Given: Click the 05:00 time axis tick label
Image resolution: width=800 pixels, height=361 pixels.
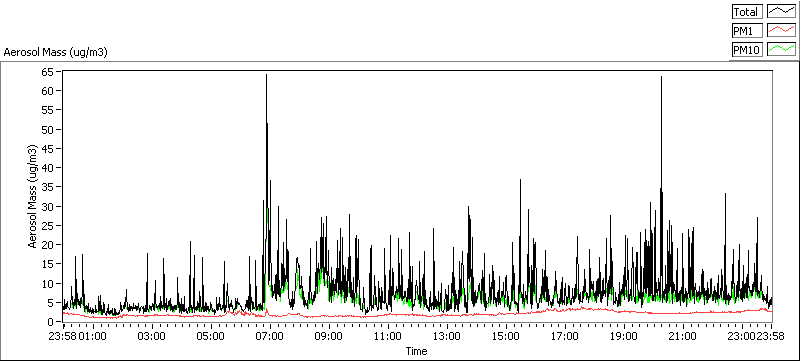Looking at the screenshot, I should [x=210, y=337].
